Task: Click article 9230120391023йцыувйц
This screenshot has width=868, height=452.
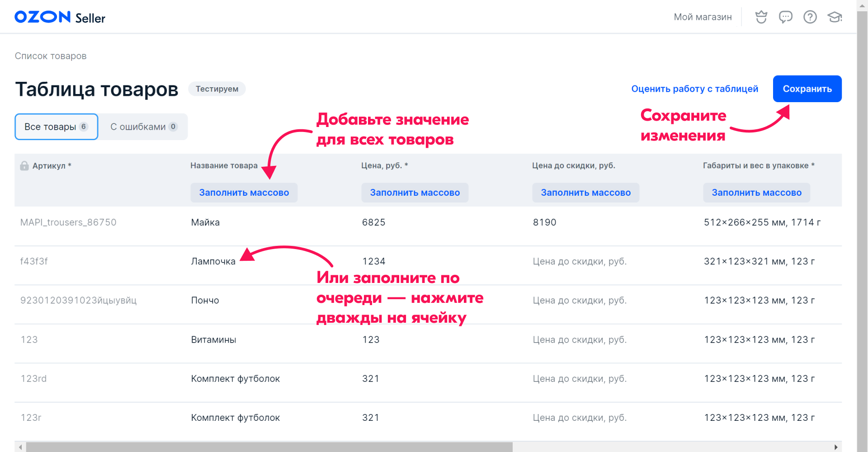Action: tap(78, 301)
